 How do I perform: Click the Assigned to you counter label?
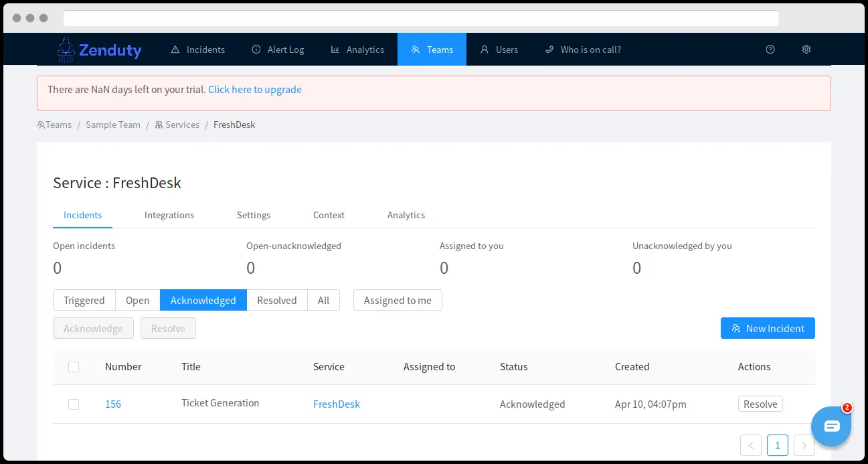(472, 246)
